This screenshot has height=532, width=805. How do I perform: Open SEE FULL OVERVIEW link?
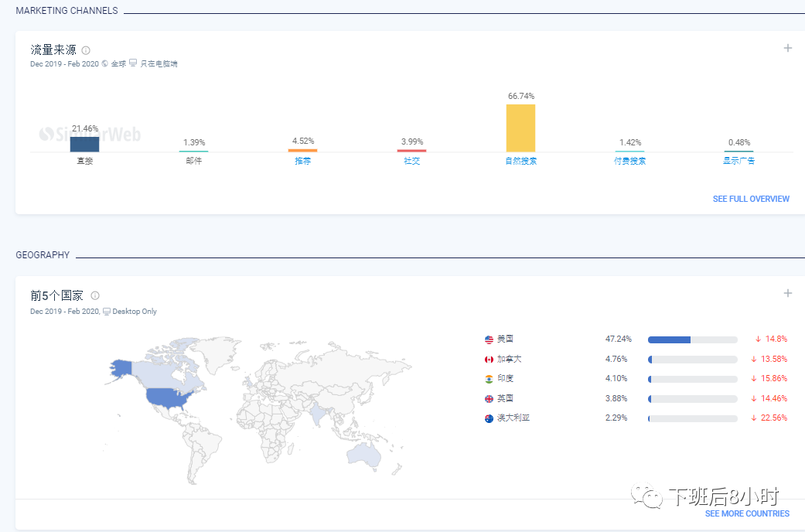[x=751, y=199]
